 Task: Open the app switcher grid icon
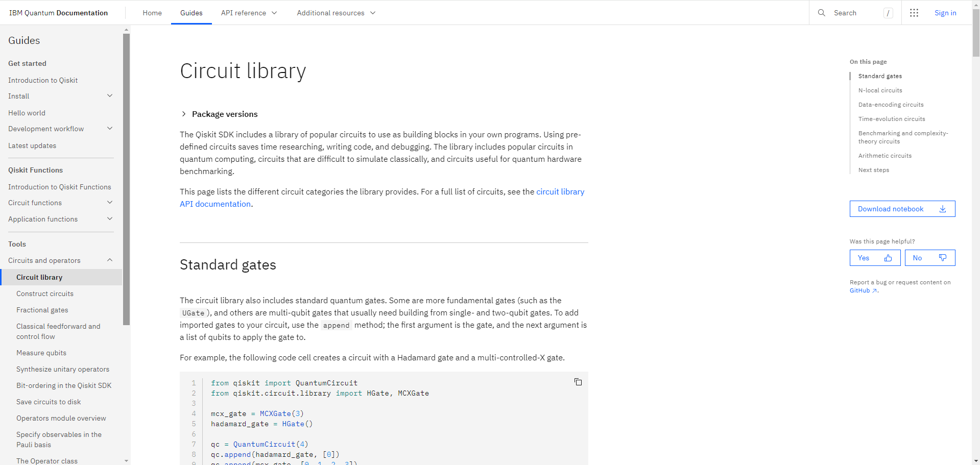click(914, 13)
